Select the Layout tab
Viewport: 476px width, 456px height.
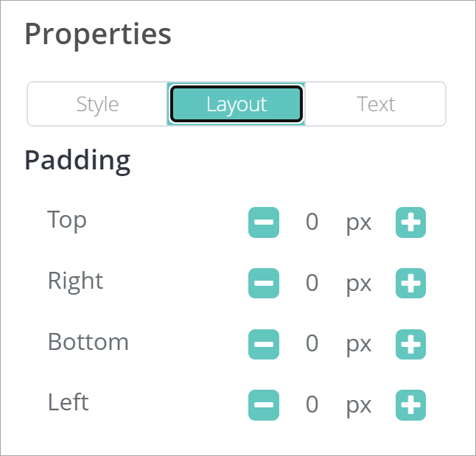(x=236, y=104)
